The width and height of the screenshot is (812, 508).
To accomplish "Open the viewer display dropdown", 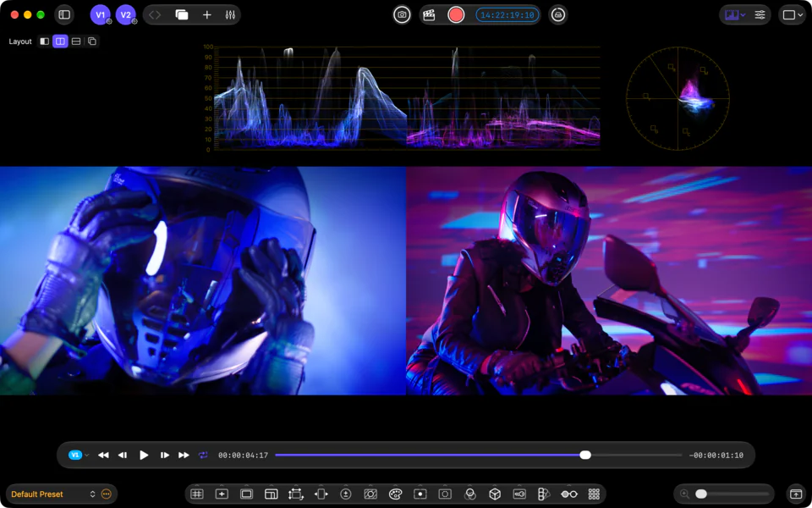I will pyautogui.click(x=792, y=15).
